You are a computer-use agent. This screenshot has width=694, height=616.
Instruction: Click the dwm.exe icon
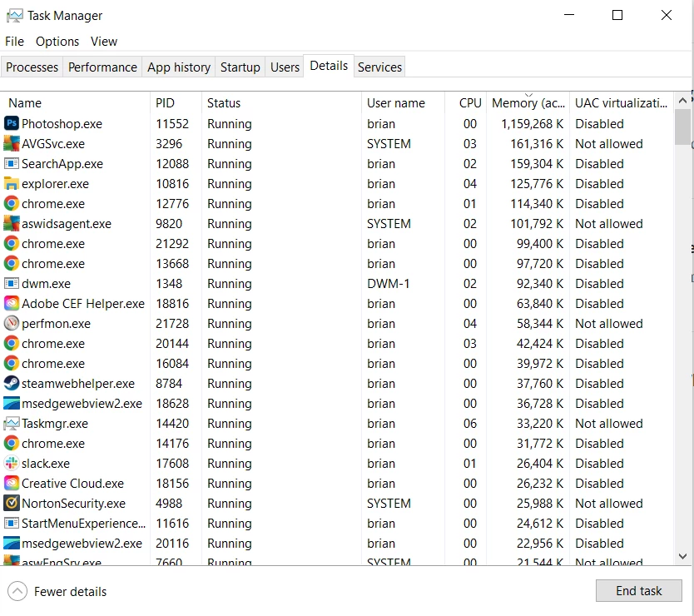[x=12, y=283]
